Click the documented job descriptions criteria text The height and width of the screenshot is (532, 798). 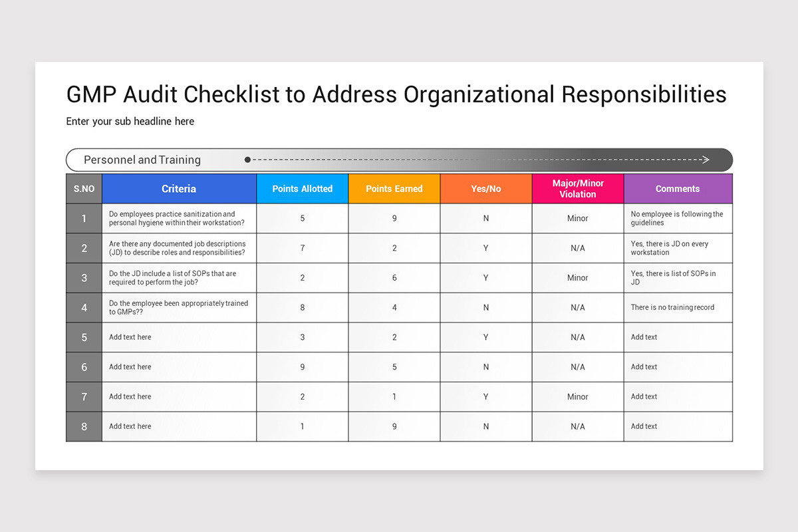(x=177, y=248)
